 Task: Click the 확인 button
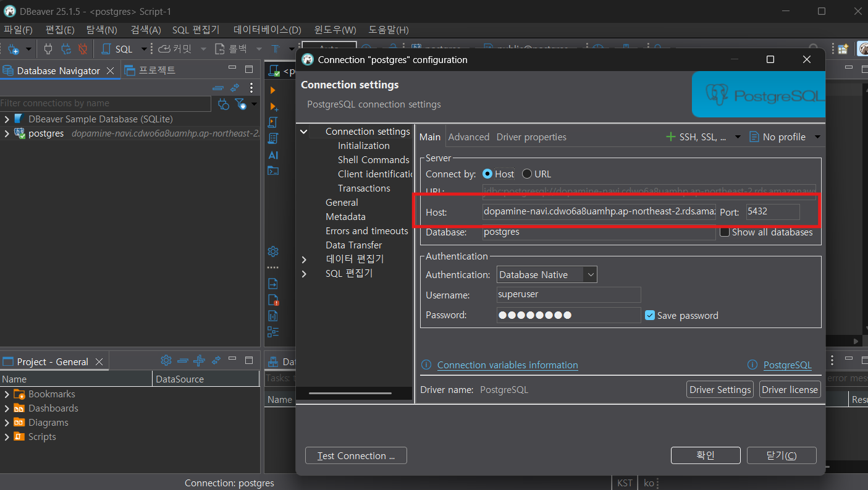(x=706, y=455)
